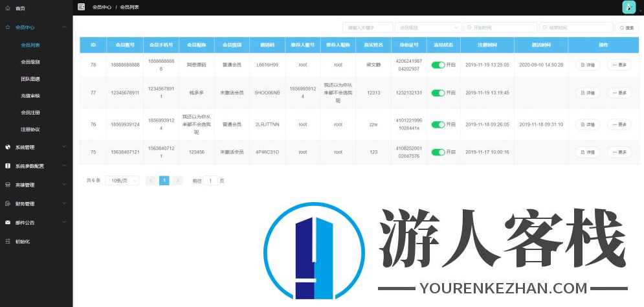Image resolution: width=644 pixels, height=307 pixels.
Task: Click the 财务管理 sidebar icon
Action: (x=8, y=203)
